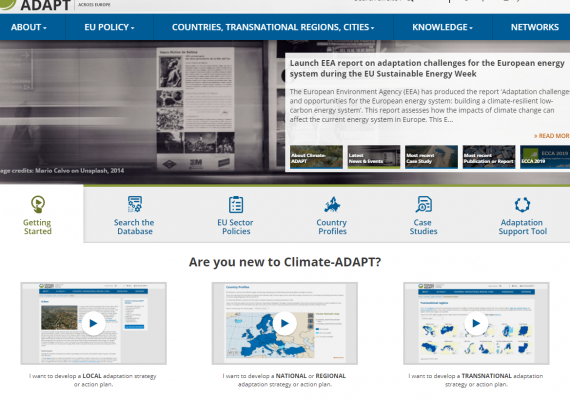
Task: Open Search the Database icon
Action: (135, 204)
